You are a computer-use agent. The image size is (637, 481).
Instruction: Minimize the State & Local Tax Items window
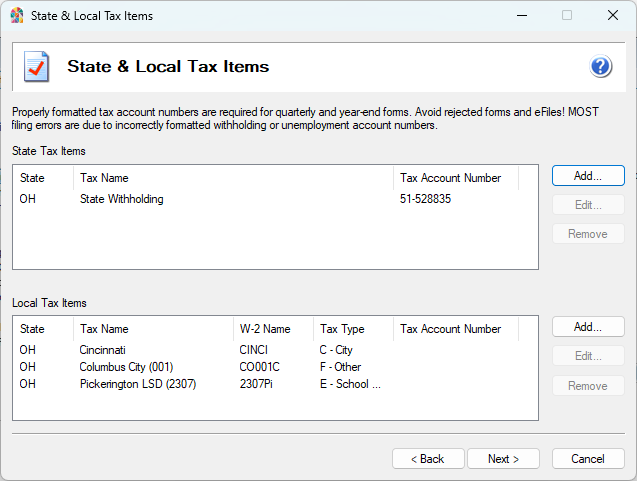(x=521, y=16)
